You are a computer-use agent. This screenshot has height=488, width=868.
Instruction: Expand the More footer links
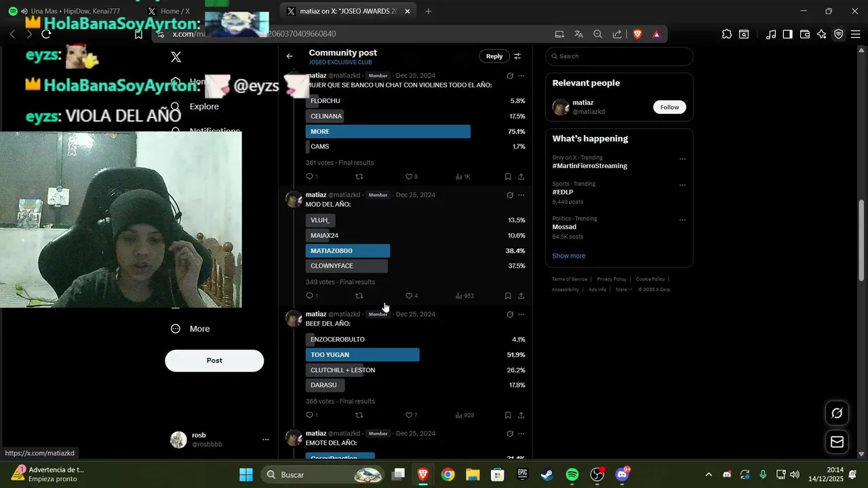pyautogui.click(x=624, y=289)
